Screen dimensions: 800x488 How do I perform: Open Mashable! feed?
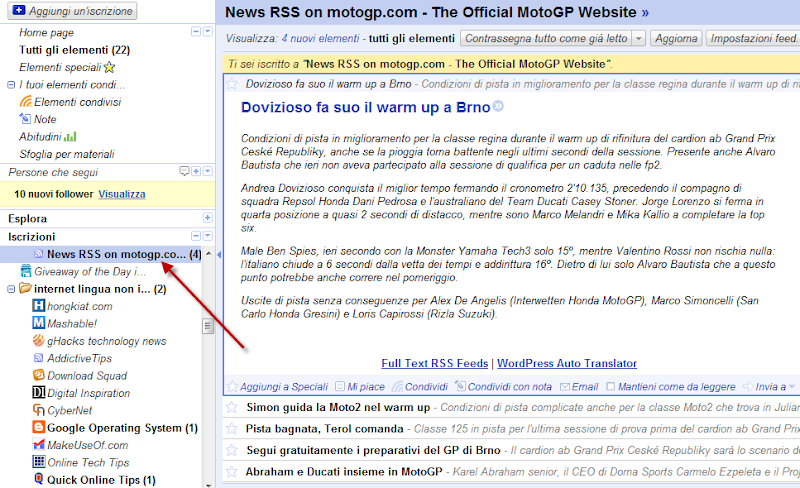click(x=65, y=324)
